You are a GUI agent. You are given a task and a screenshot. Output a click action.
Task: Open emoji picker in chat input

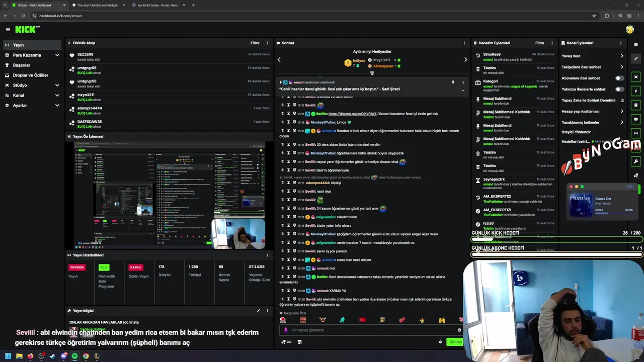coord(459,330)
